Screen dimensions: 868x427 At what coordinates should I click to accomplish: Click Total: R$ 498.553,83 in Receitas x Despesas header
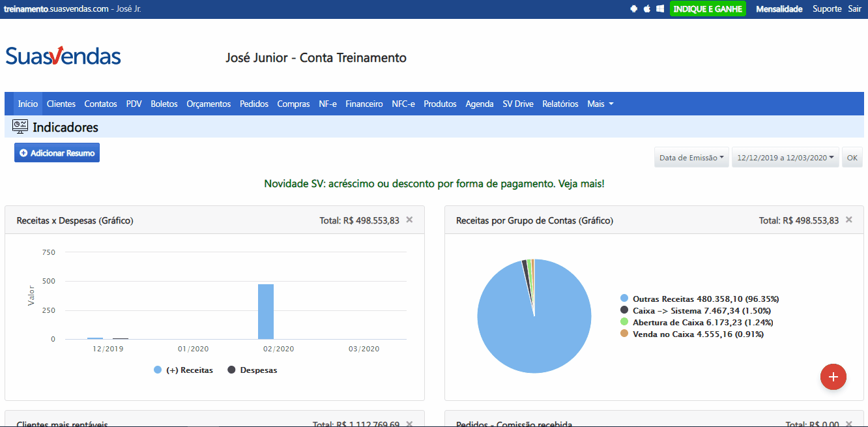(360, 220)
